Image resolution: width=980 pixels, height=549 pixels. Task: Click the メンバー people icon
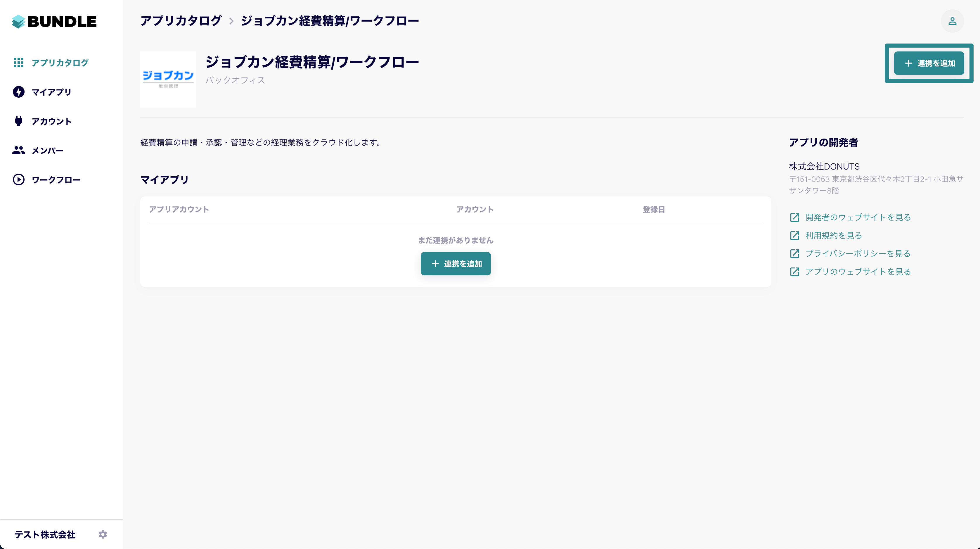click(19, 150)
